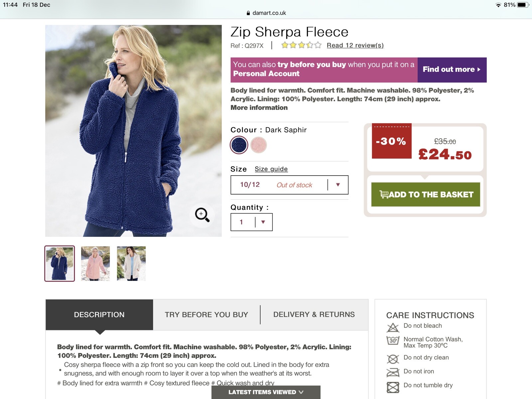
Task: Click 'Find out more' on the purple banner
Action: click(x=451, y=69)
